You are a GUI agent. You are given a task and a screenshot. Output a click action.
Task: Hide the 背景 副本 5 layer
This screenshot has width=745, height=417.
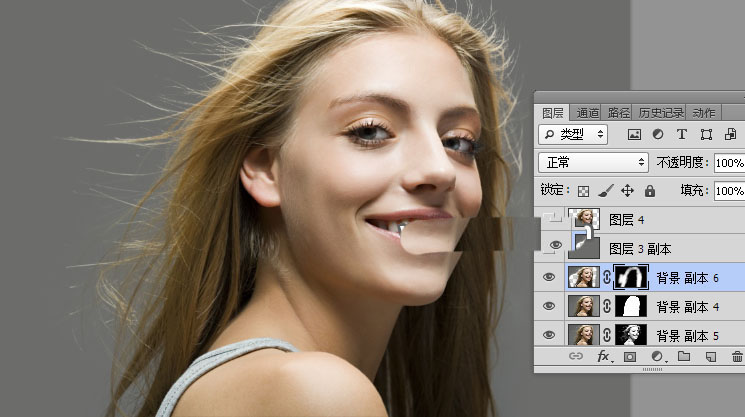click(550, 334)
